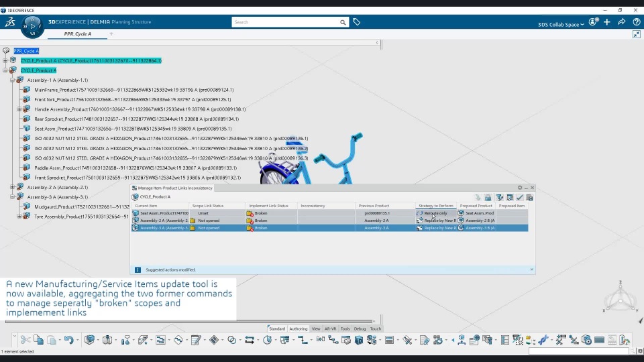Click the search magnifier icon
Screen dimensions: 644x362
pyautogui.click(x=343, y=22)
